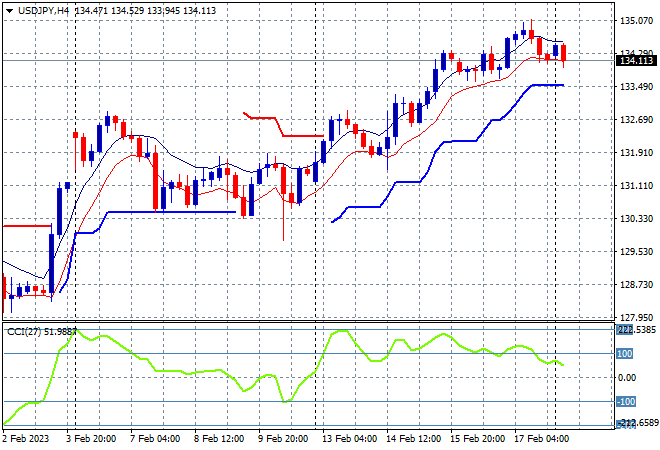Select the 9 Feb 20:00 time label
Viewport: 660px width, 450px height.
tap(283, 439)
